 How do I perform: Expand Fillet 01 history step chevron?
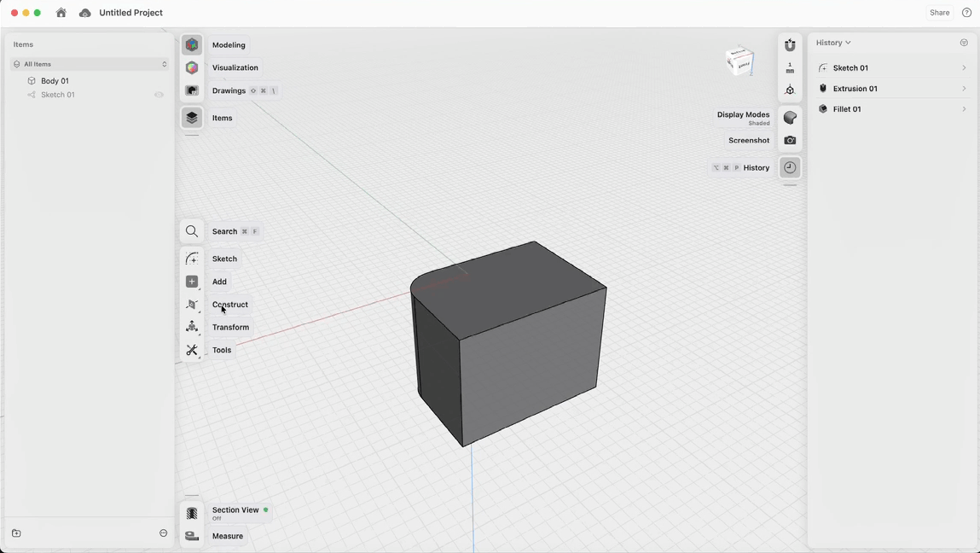[x=964, y=109]
